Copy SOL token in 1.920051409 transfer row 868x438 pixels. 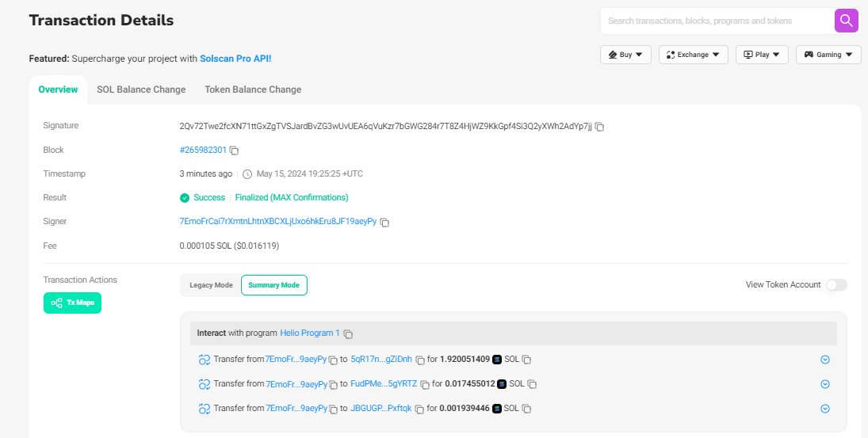pyautogui.click(x=526, y=360)
